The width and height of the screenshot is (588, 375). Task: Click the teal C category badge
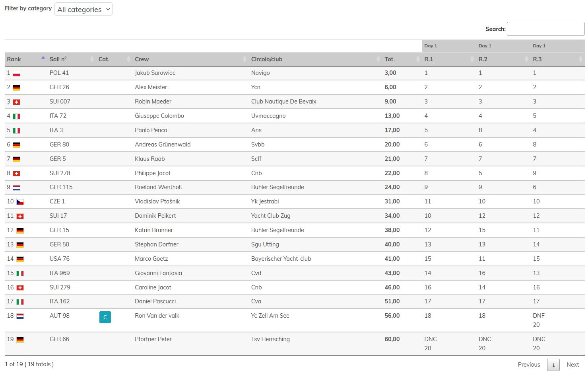105,317
